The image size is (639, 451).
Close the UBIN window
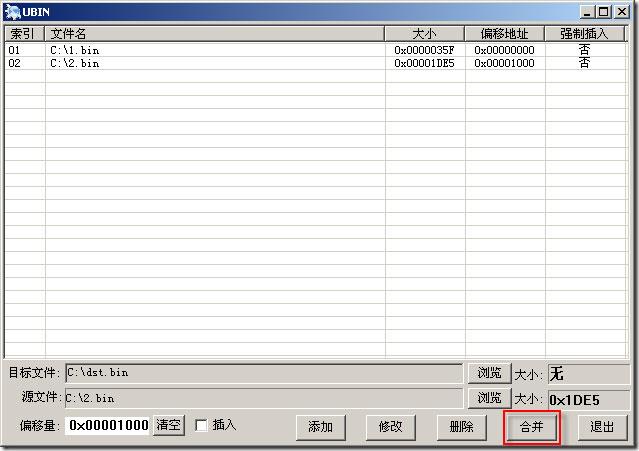[620, 12]
